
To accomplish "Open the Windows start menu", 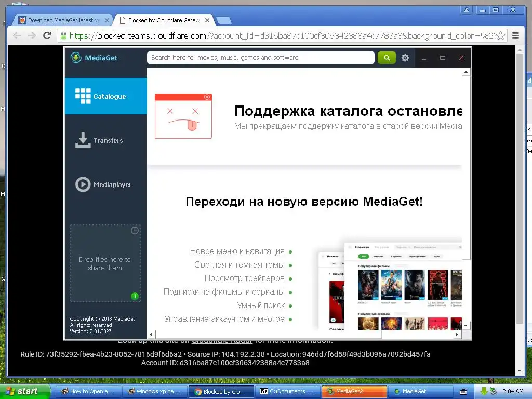I will pos(25,391).
